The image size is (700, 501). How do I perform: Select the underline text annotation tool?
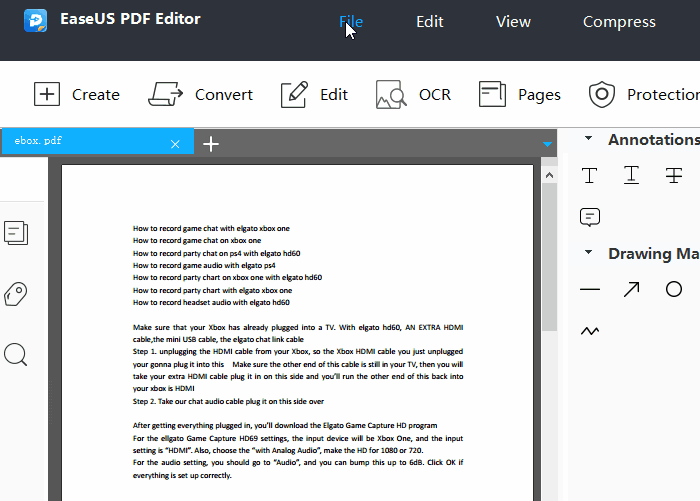[x=631, y=175]
